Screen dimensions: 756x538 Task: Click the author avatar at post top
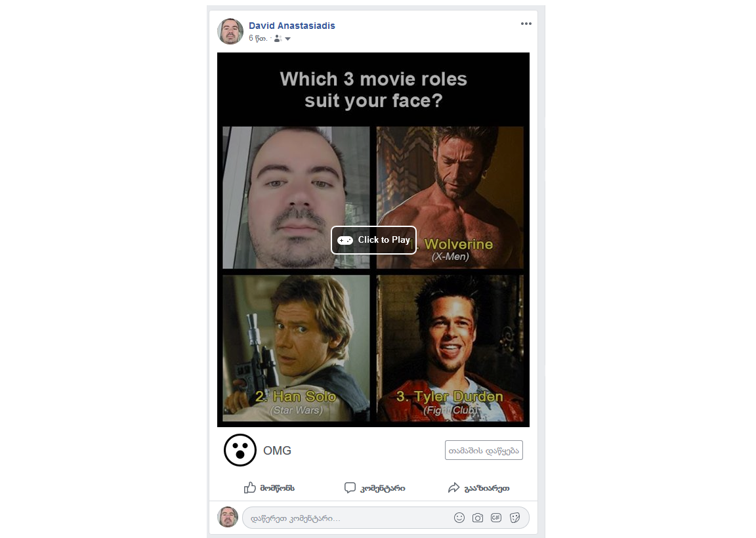tap(230, 31)
